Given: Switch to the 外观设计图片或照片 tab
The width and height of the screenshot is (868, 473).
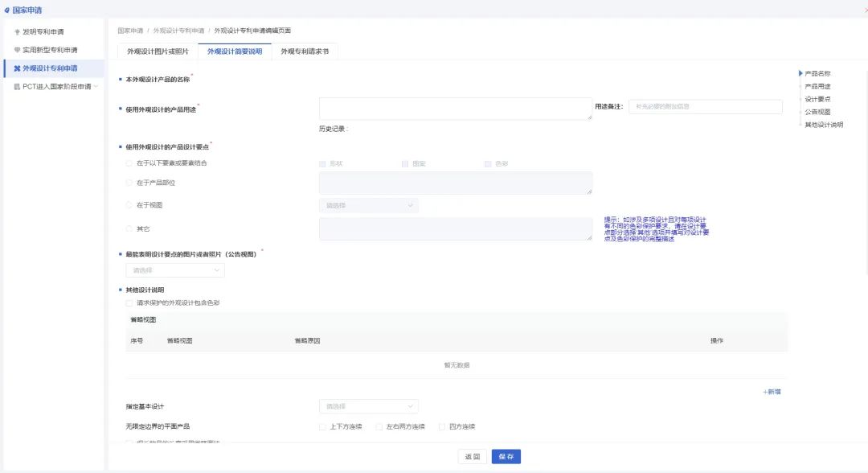Looking at the screenshot, I should click(158, 51).
